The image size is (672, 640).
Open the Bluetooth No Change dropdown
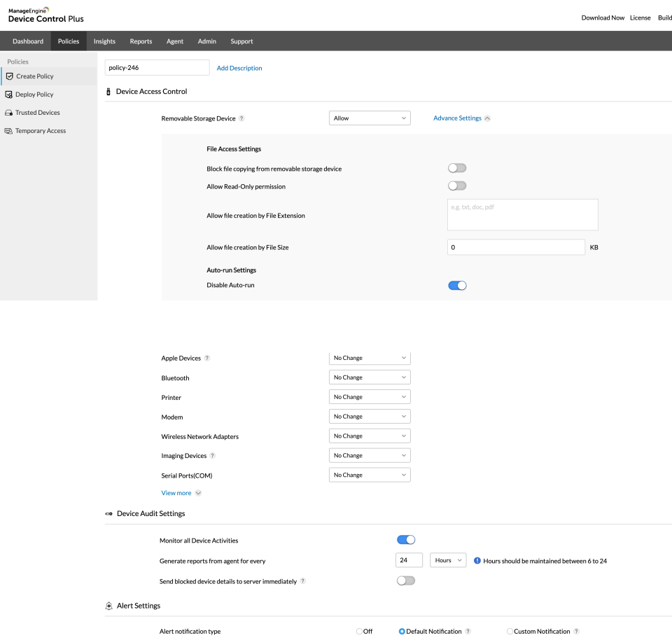370,377
